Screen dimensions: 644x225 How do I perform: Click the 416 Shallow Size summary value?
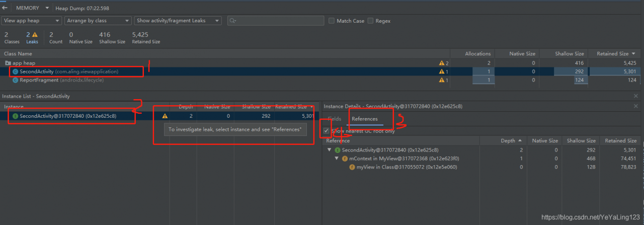point(105,35)
